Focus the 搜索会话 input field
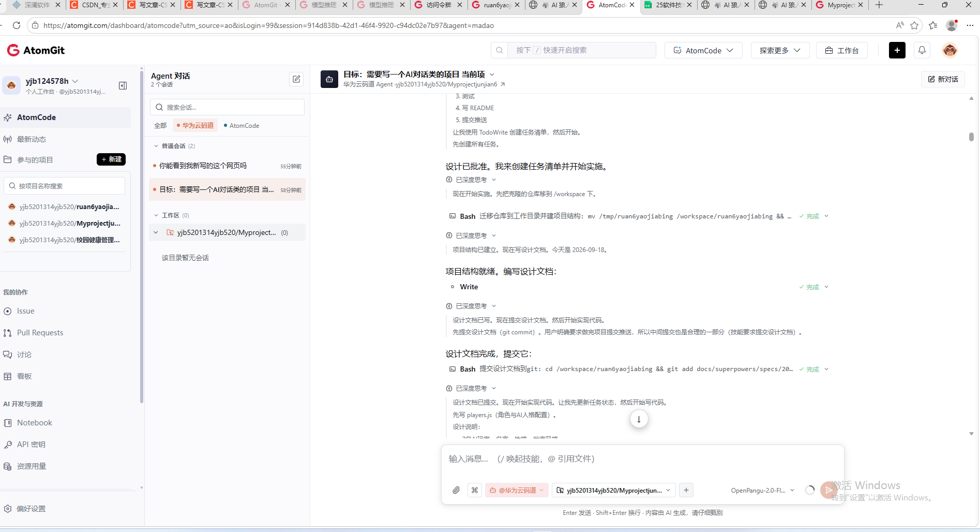Viewport: 980px width, 532px height. 227,107
